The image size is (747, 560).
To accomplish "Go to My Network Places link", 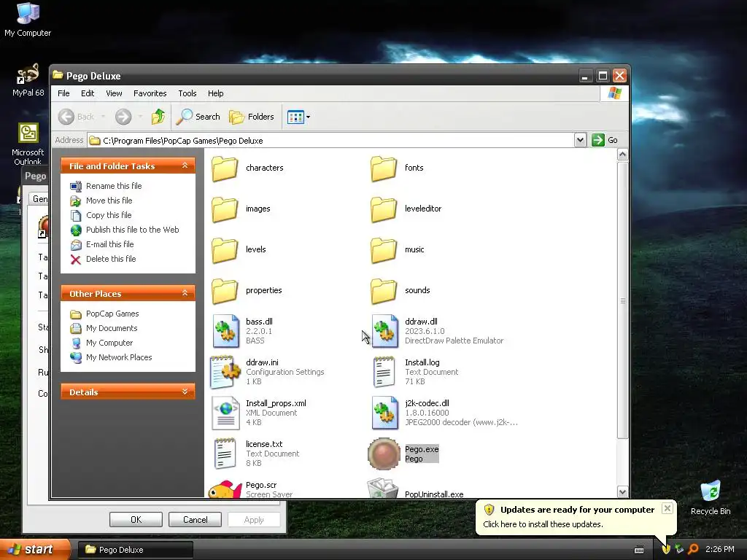I will pos(119,357).
